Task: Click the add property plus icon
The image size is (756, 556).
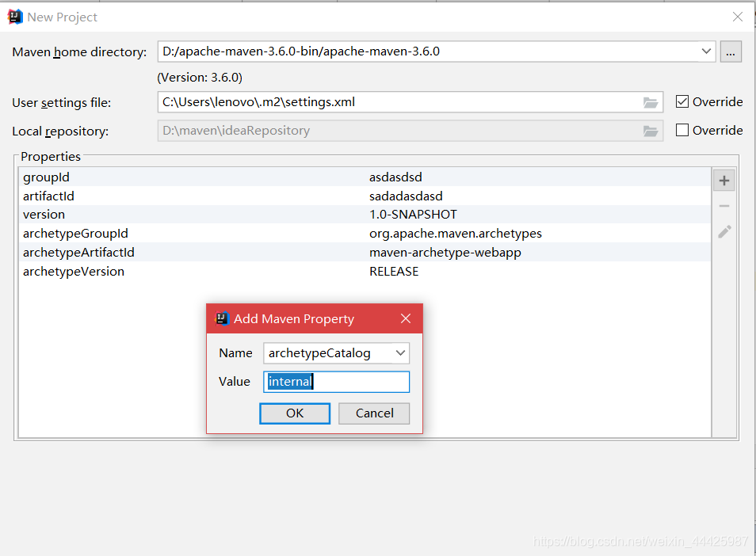Action: click(724, 181)
